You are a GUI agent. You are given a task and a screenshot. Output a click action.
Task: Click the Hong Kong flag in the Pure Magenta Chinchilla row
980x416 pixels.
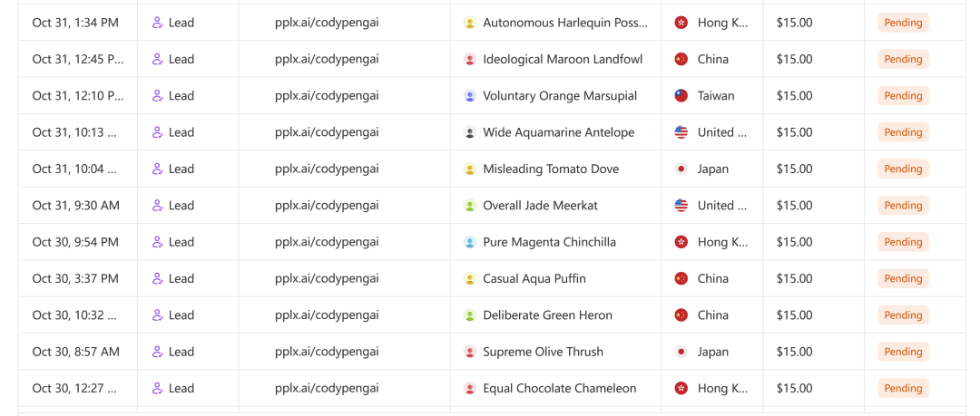pos(681,242)
